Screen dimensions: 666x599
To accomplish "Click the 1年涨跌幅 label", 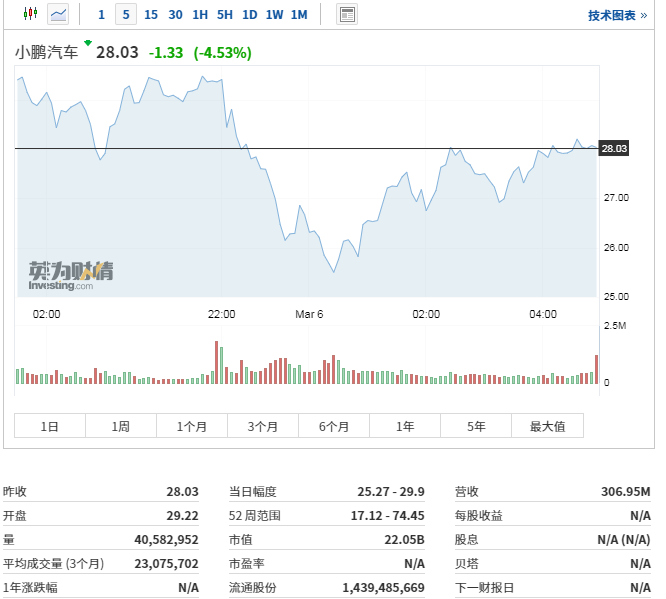I will 30,588.
